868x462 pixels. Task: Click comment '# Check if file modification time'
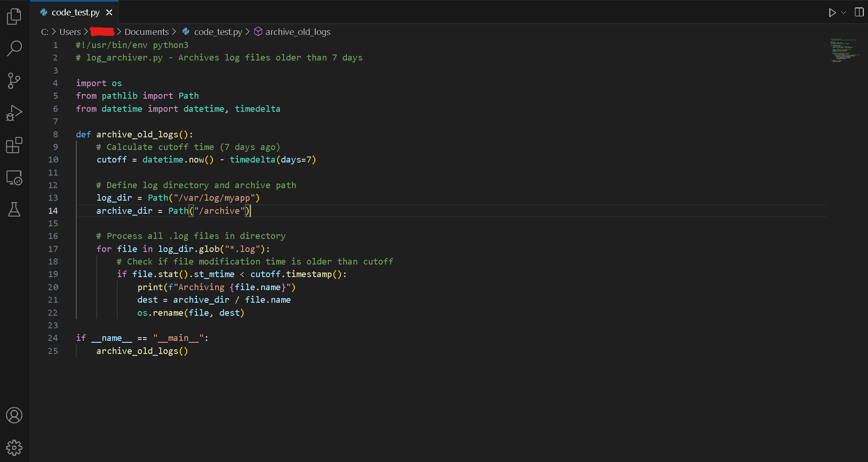pyautogui.click(x=255, y=262)
